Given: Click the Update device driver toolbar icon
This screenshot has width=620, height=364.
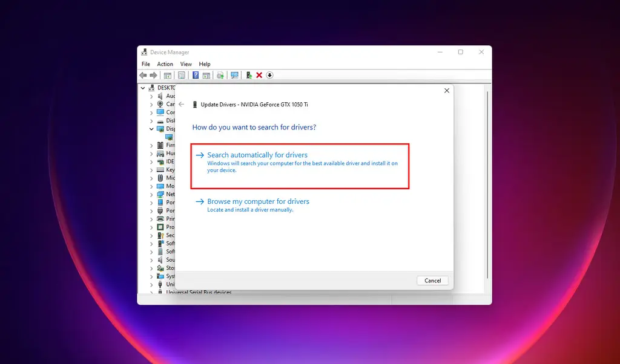Looking at the screenshot, I should click(x=249, y=75).
